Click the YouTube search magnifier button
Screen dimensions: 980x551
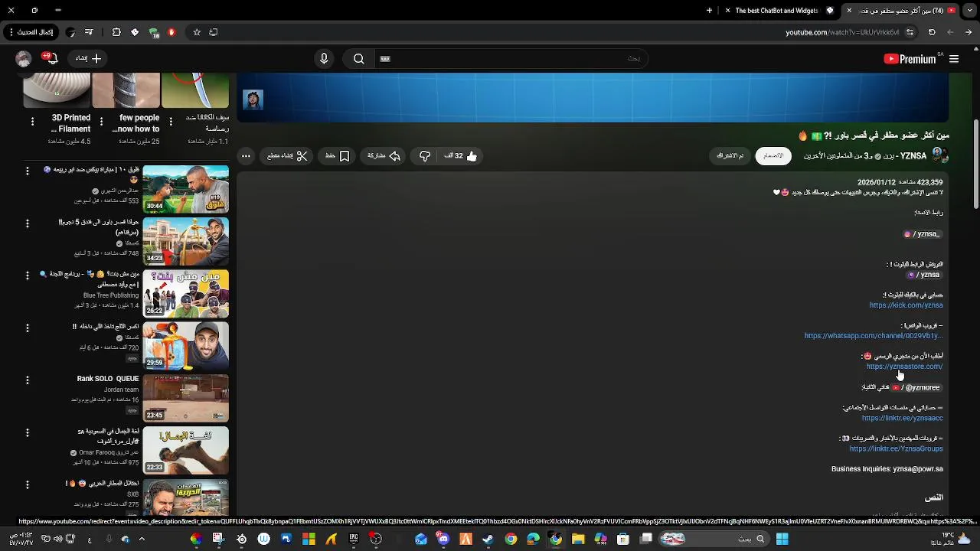click(358, 59)
